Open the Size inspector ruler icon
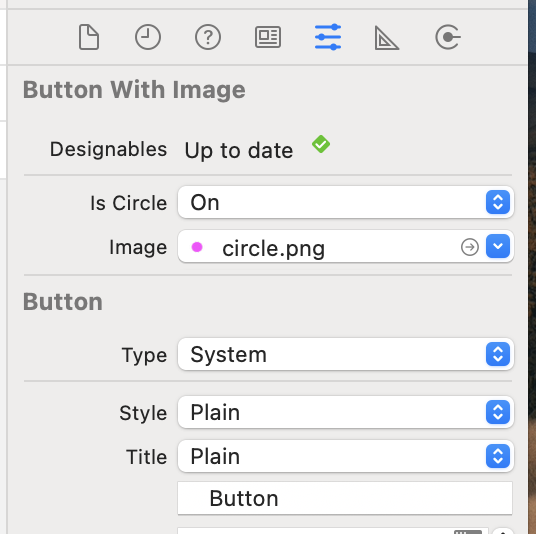This screenshot has width=536, height=534. (386, 38)
